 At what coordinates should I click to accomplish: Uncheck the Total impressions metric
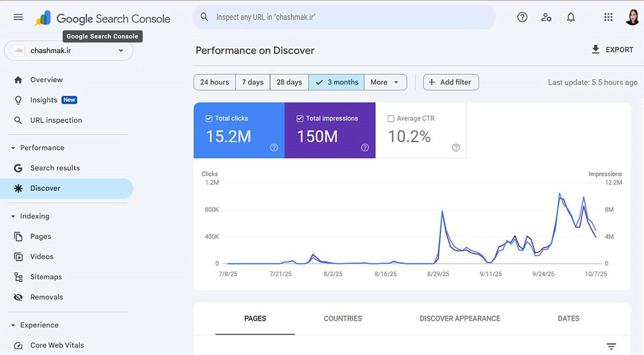[x=300, y=119]
